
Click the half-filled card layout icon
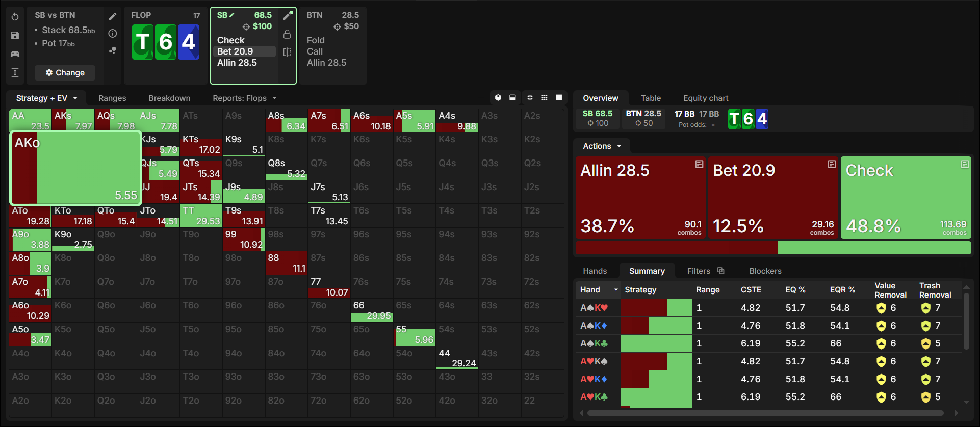click(x=512, y=97)
